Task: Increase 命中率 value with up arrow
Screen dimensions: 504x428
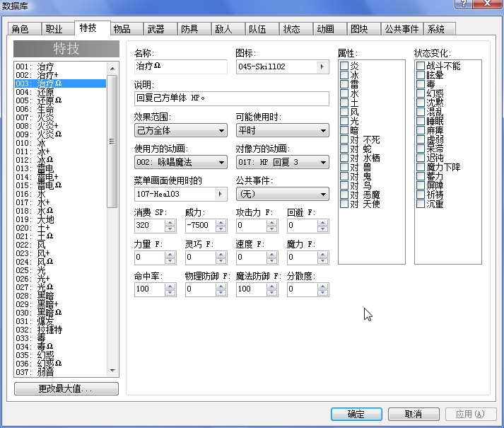Action: click(x=170, y=286)
